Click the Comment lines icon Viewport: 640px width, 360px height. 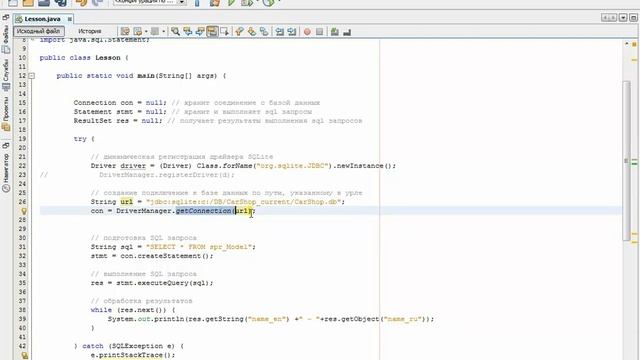[335, 31]
